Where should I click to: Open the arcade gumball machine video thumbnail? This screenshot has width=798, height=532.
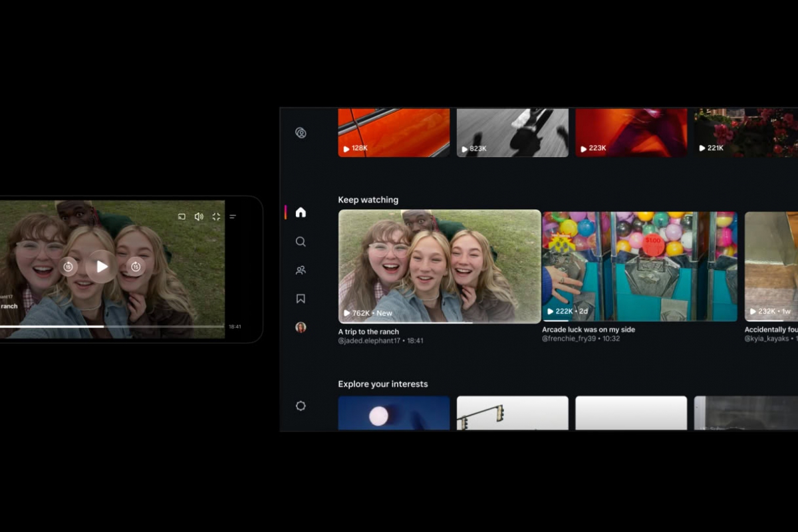tap(640, 267)
